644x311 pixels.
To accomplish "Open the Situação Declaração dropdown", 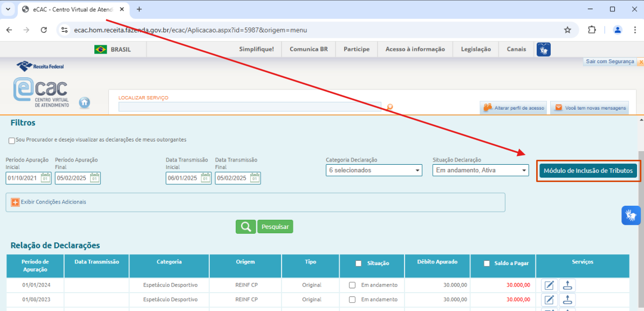I will (481, 170).
